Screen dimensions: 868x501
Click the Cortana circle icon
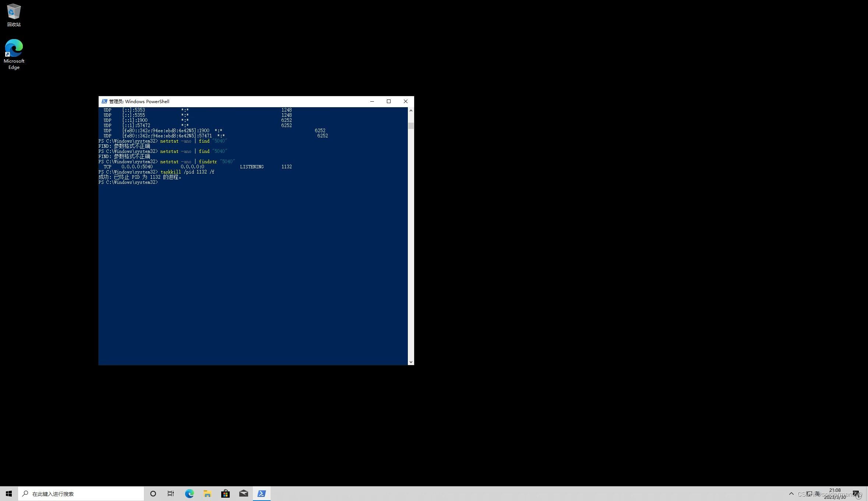[153, 494]
